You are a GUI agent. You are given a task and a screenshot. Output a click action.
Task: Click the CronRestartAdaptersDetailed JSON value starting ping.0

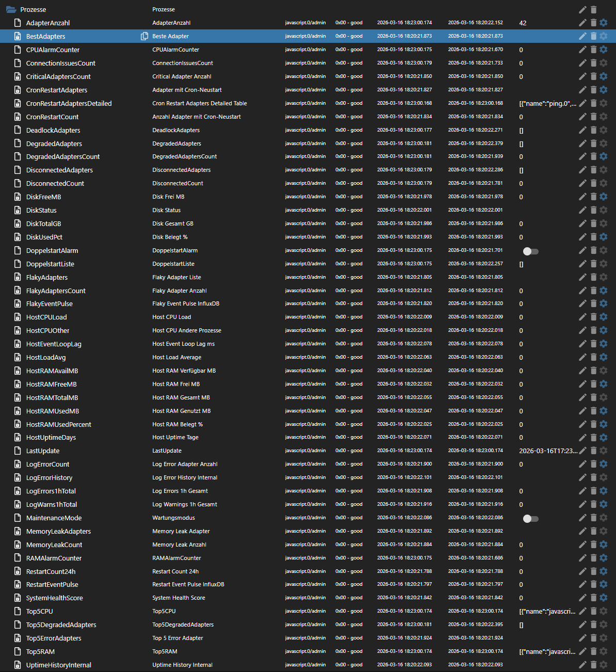(x=548, y=104)
